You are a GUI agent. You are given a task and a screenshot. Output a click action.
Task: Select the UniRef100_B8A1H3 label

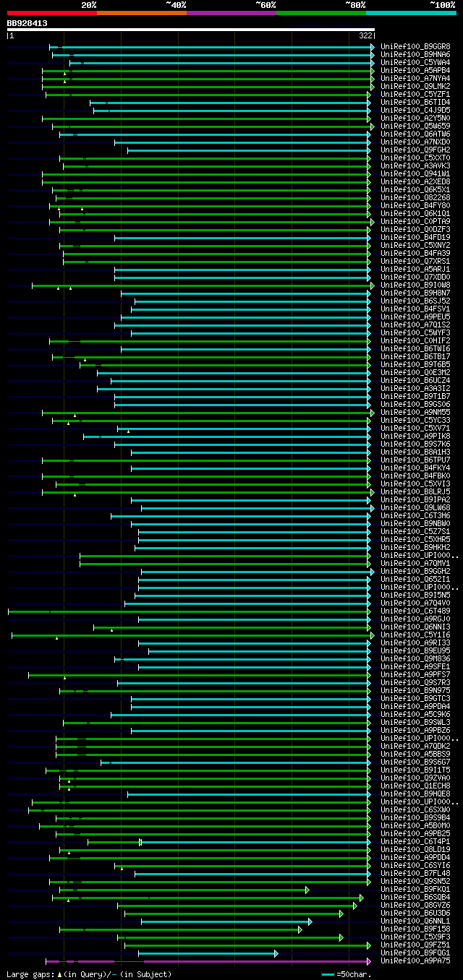[x=415, y=452]
